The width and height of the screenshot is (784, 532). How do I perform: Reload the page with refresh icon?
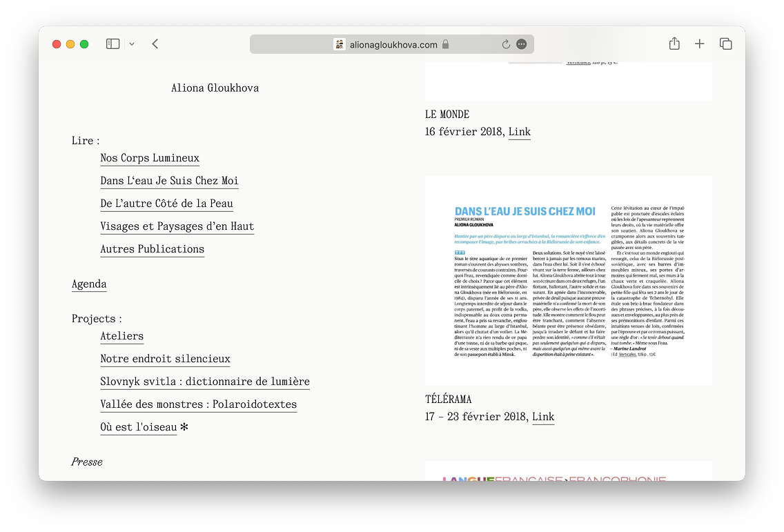[506, 44]
